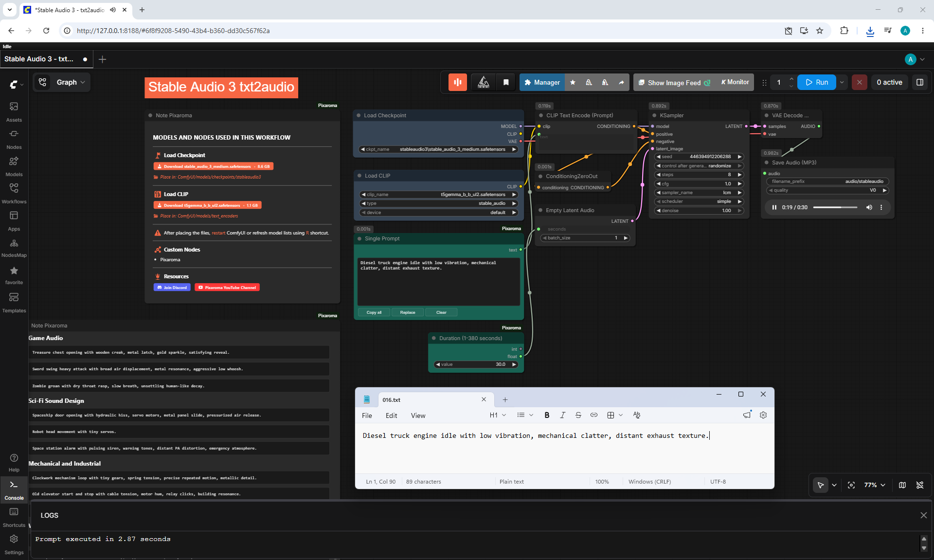Click Replace in Single Prompt node
This screenshot has height=560, width=934.
pos(408,312)
